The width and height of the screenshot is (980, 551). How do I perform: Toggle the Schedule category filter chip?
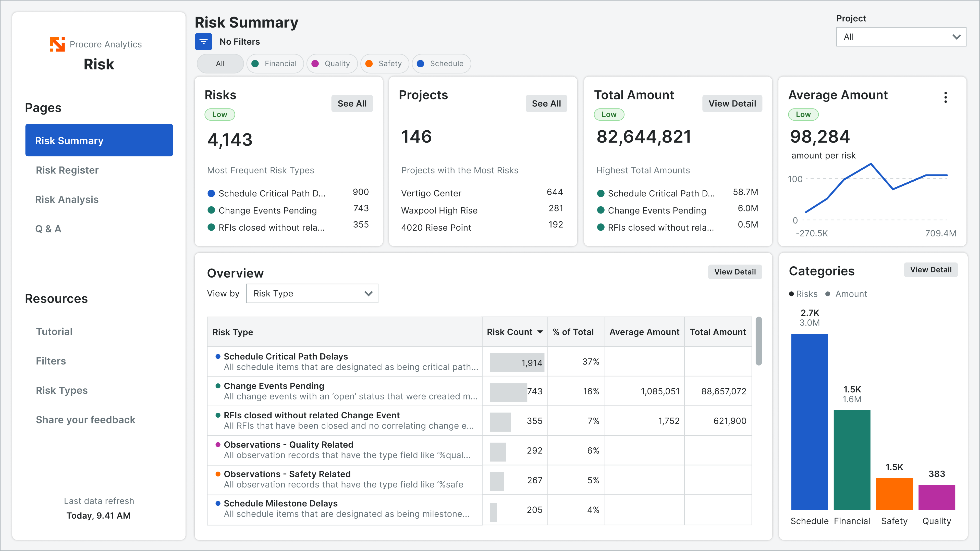[441, 64]
